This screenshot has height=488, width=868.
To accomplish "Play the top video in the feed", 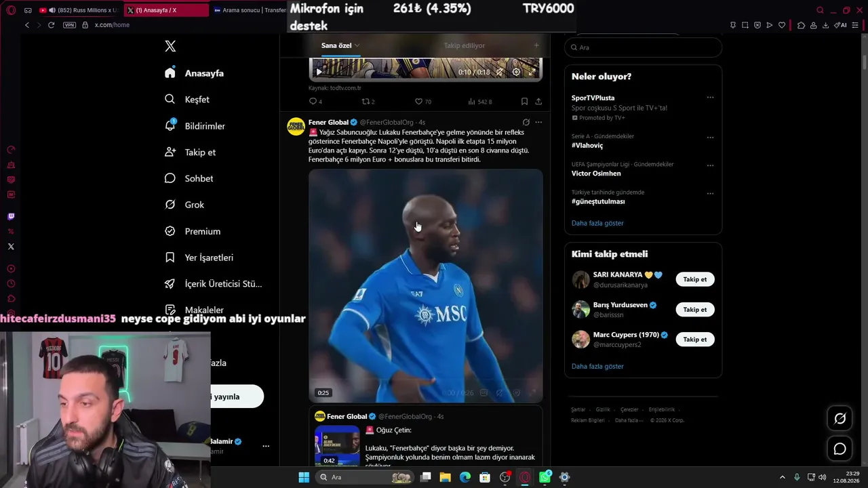I will click(319, 72).
